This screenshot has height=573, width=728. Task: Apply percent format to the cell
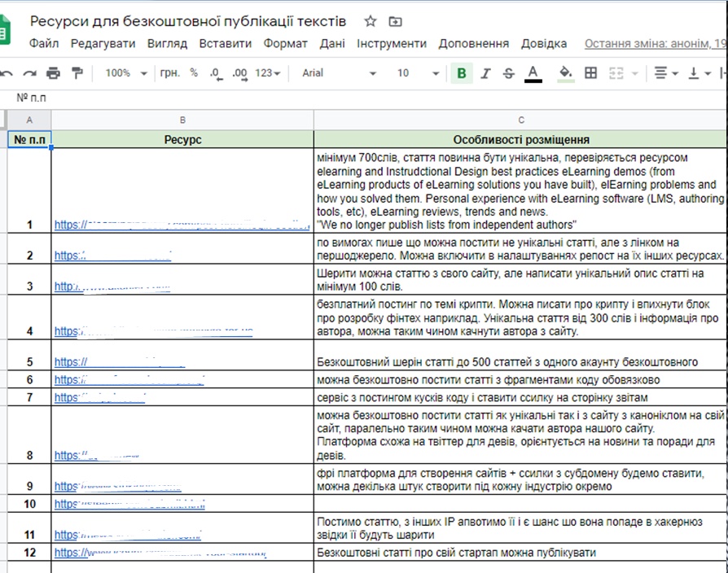[x=194, y=72]
